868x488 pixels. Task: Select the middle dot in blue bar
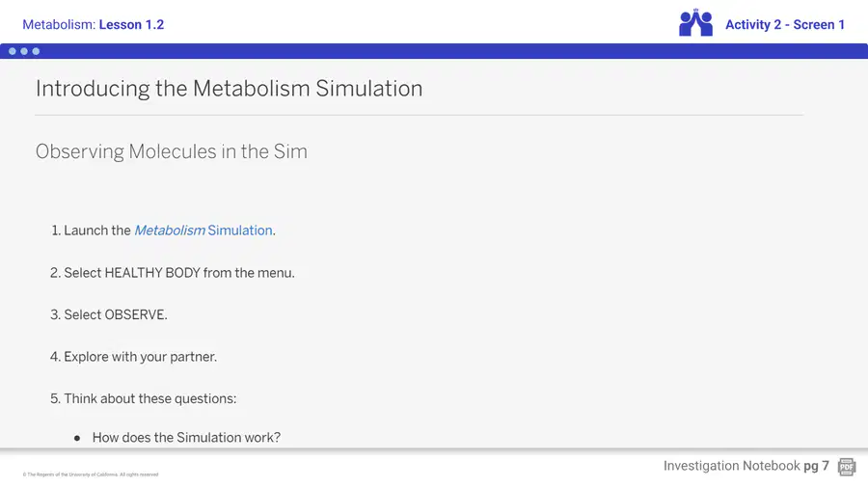[x=24, y=51]
